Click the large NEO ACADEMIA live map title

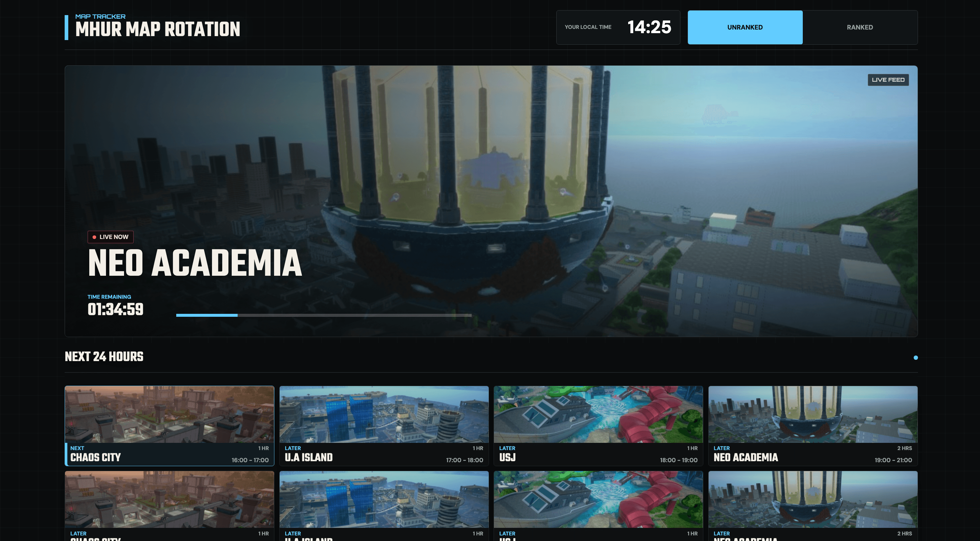pyautogui.click(x=195, y=263)
